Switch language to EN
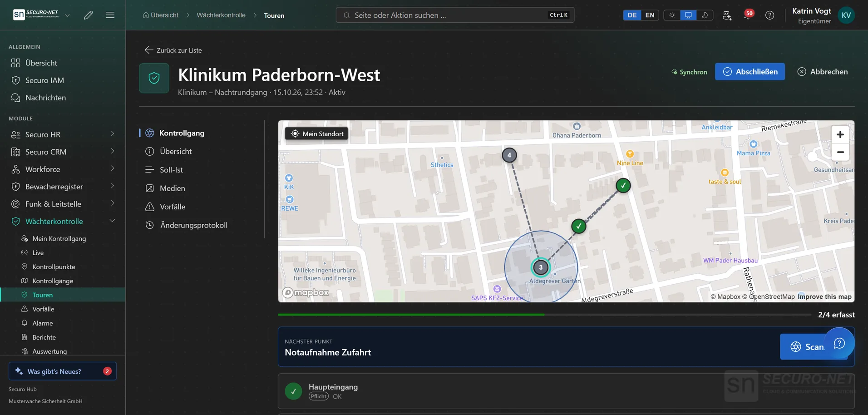Viewport: 868px width, 415px height. (x=650, y=15)
